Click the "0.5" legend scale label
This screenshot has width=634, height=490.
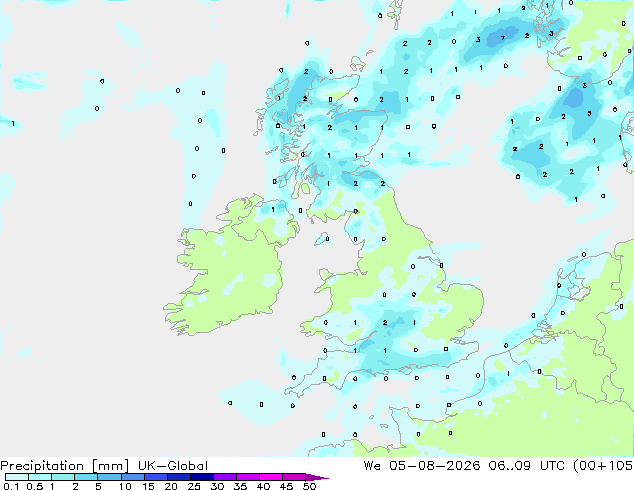35,486
